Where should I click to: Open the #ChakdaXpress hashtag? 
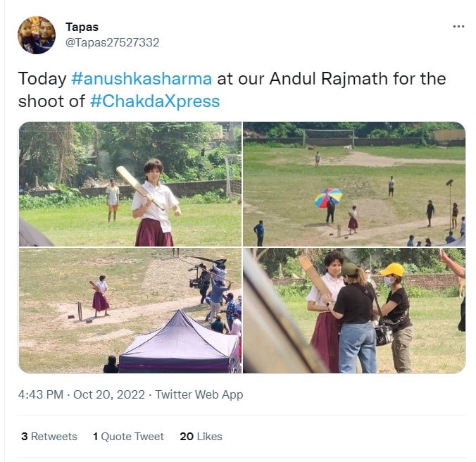coord(155,101)
